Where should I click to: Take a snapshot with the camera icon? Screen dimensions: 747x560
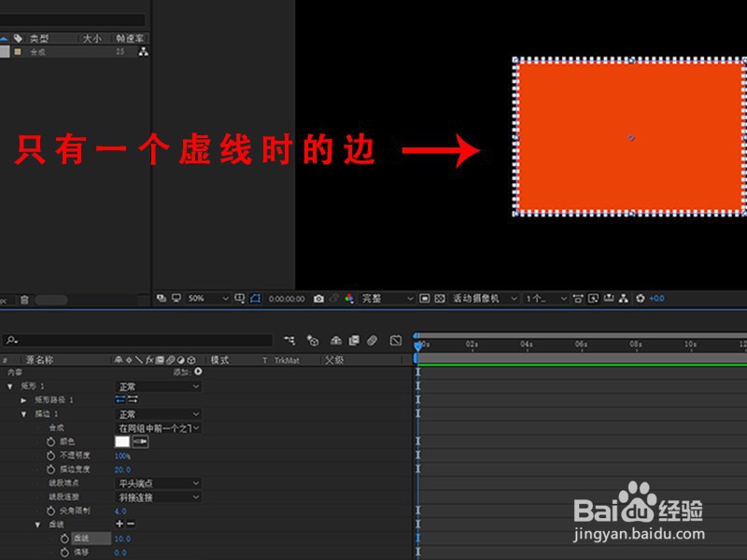(318, 299)
